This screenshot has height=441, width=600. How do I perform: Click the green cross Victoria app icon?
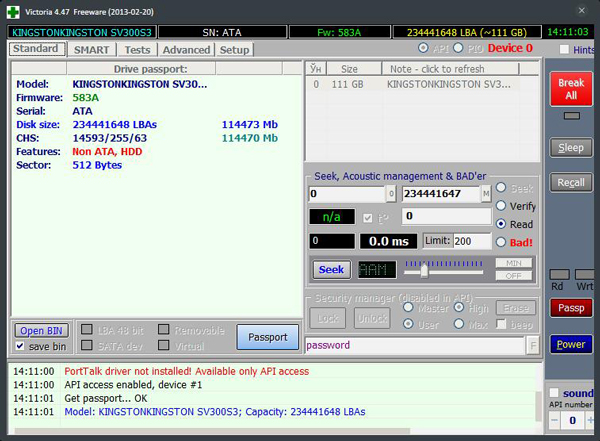(x=13, y=12)
